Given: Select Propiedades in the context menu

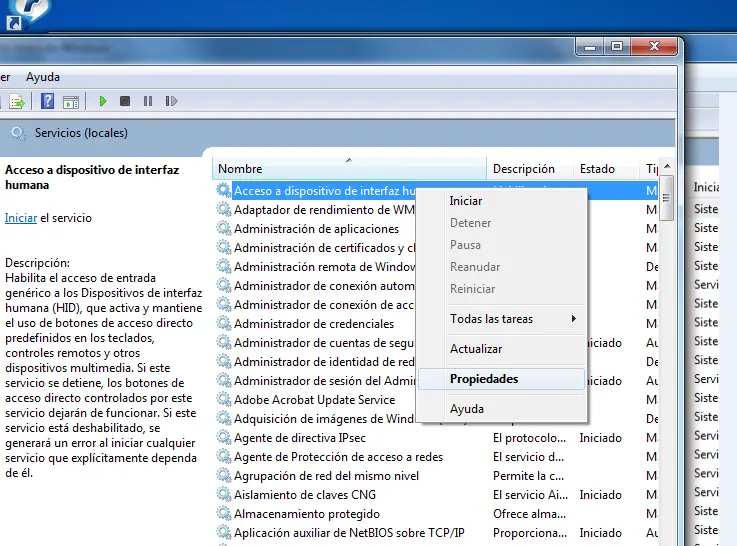Looking at the screenshot, I should coord(501,379).
